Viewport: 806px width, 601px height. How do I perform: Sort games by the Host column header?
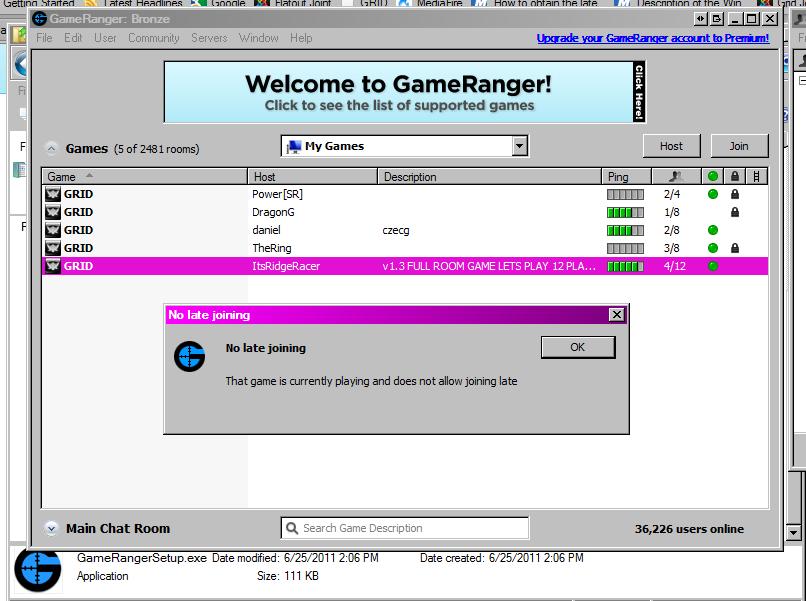(x=313, y=177)
